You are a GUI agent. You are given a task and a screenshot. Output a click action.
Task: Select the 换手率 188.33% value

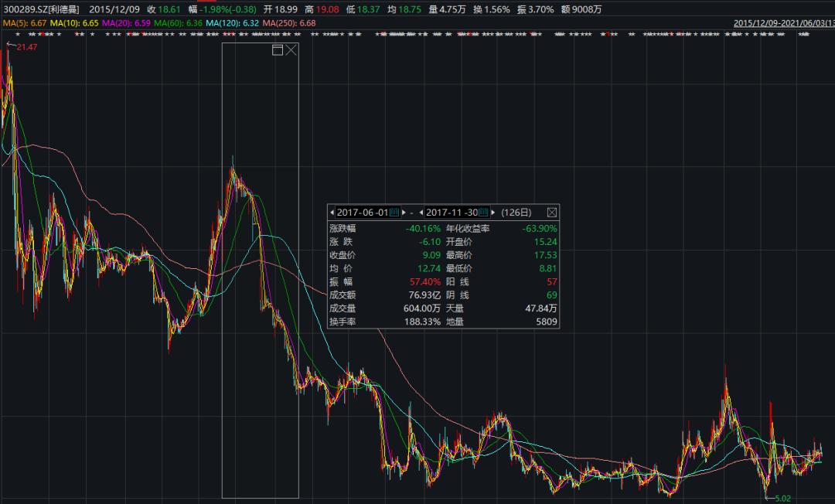pyautogui.click(x=422, y=322)
